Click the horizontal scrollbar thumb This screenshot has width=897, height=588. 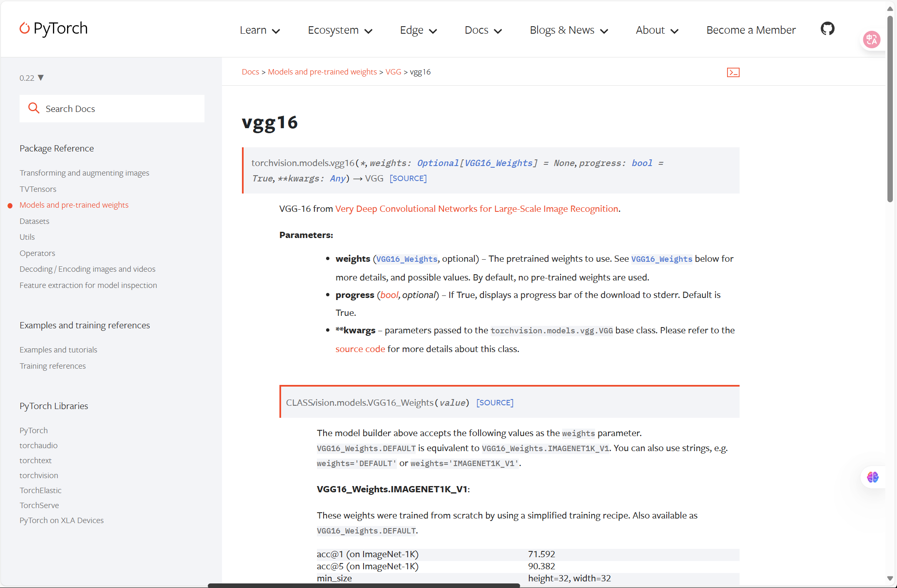pos(364,585)
